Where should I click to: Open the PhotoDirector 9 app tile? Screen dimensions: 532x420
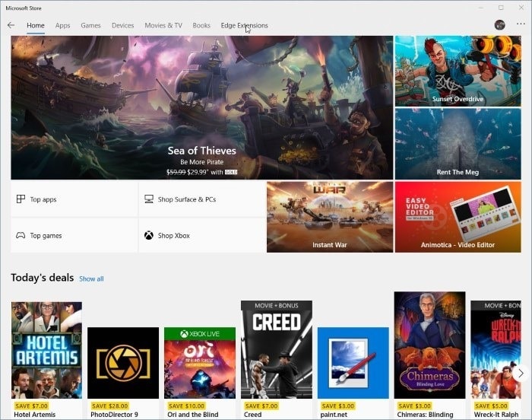pos(123,363)
